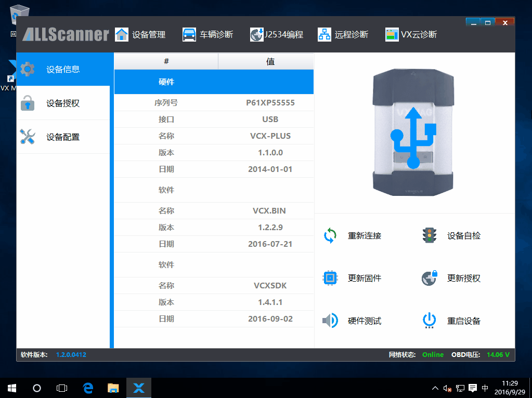Open File Explorer from taskbar
This screenshot has width=532, height=398.
(x=113, y=388)
